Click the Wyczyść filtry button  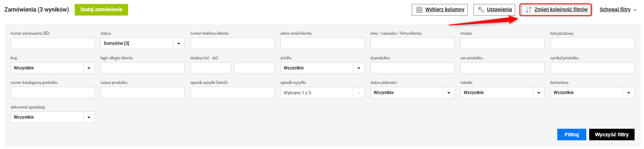(612, 135)
